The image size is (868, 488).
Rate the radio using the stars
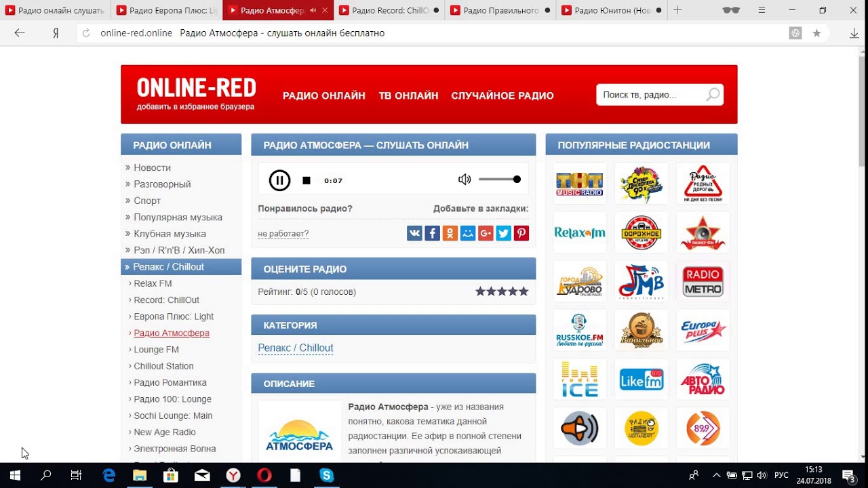502,291
